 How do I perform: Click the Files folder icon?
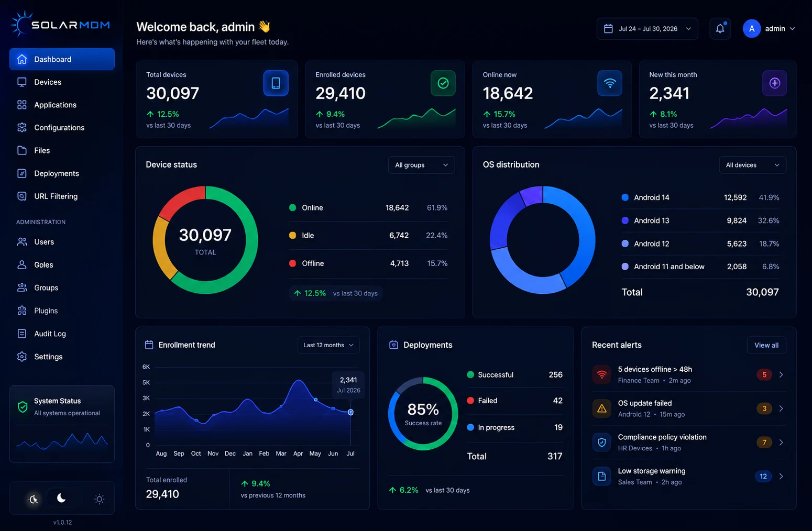[x=22, y=150]
